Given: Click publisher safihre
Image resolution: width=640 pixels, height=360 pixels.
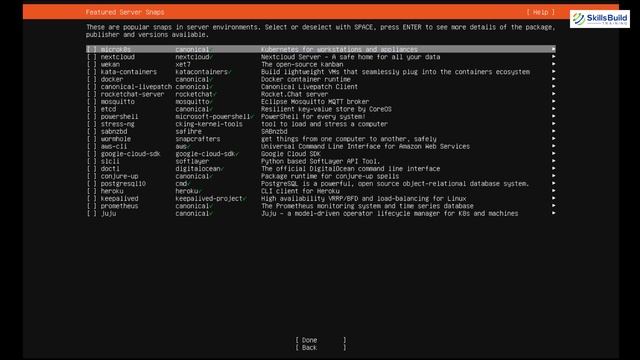Looking at the screenshot, I should (x=189, y=131).
